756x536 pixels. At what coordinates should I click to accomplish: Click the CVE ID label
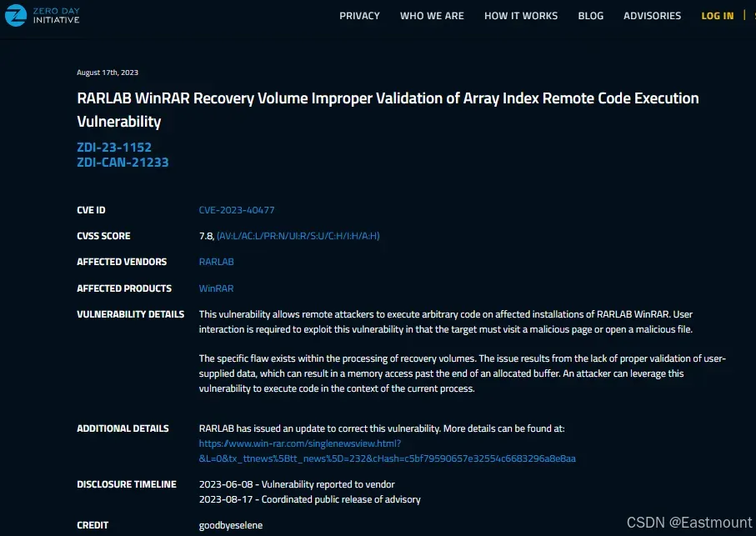pyautogui.click(x=91, y=210)
